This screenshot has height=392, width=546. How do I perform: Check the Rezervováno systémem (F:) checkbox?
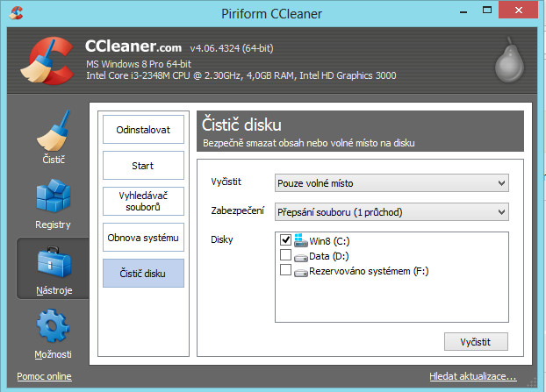point(285,270)
